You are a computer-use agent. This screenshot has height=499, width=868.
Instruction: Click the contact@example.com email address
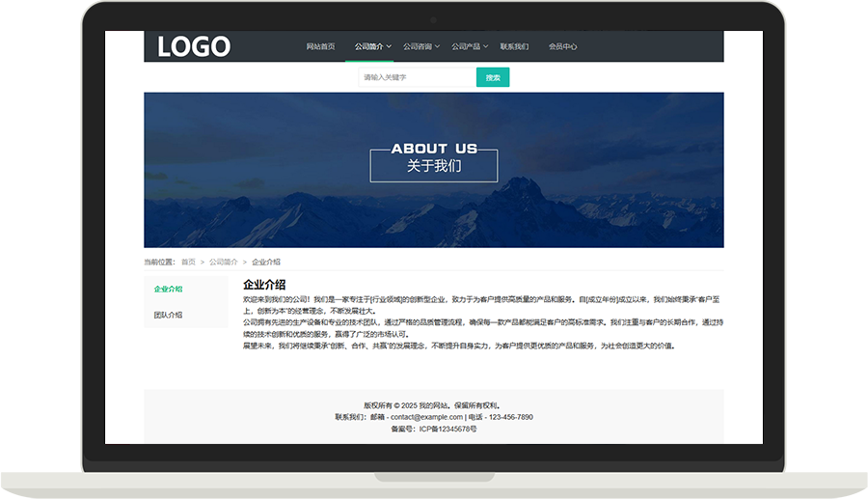click(426, 417)
